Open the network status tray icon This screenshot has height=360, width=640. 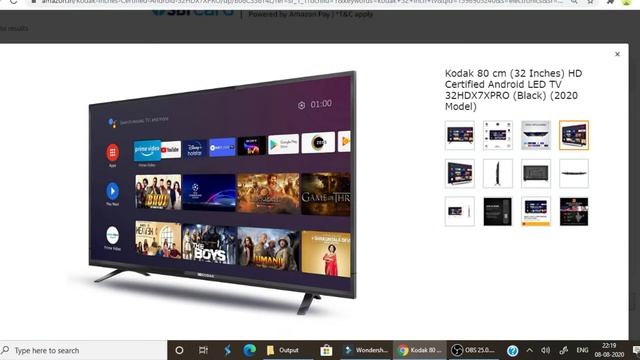[x=564, y=350]
